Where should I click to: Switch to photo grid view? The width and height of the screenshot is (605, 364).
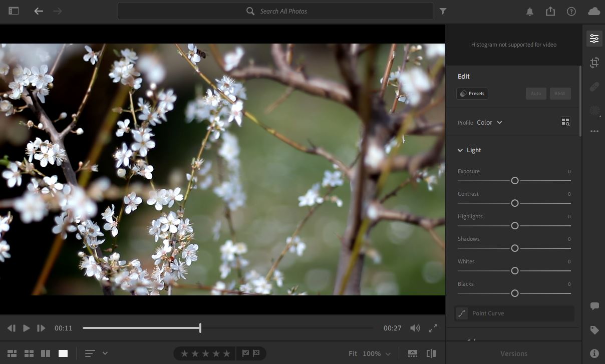coord(12,353)
